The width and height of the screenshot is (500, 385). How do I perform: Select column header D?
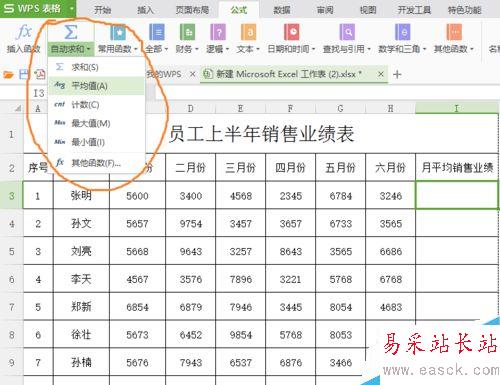[x=190, y=108]
